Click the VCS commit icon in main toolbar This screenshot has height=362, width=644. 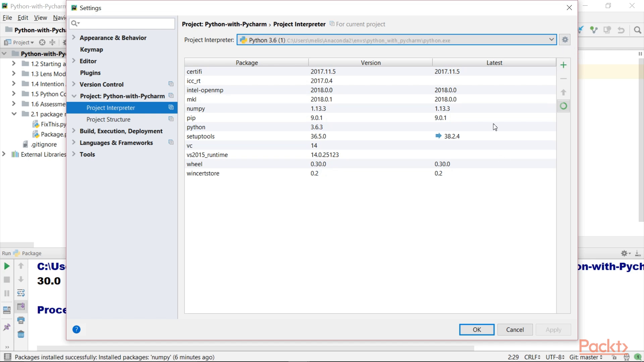(594, 30)
